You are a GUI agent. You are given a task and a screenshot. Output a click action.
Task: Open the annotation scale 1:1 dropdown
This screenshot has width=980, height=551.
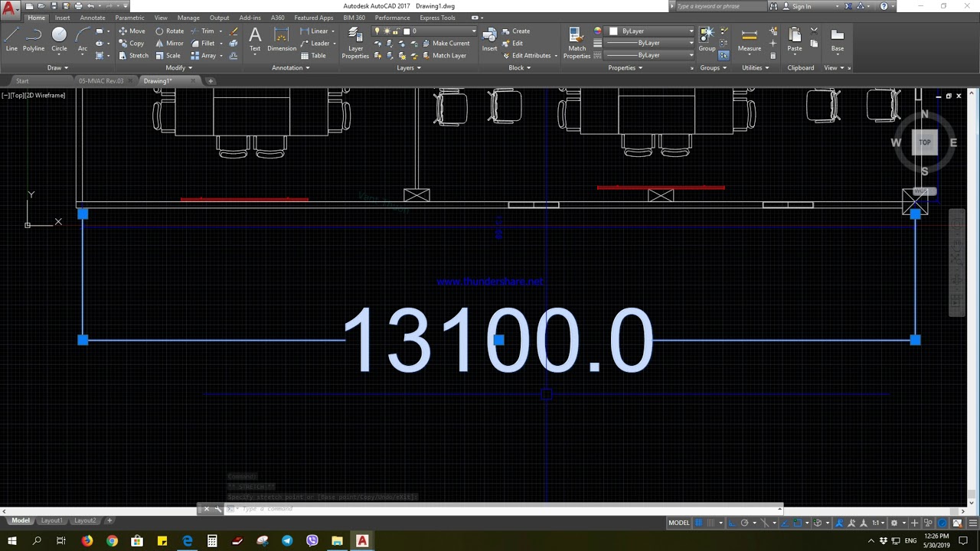pyautogui.click(x=879, y=523)
